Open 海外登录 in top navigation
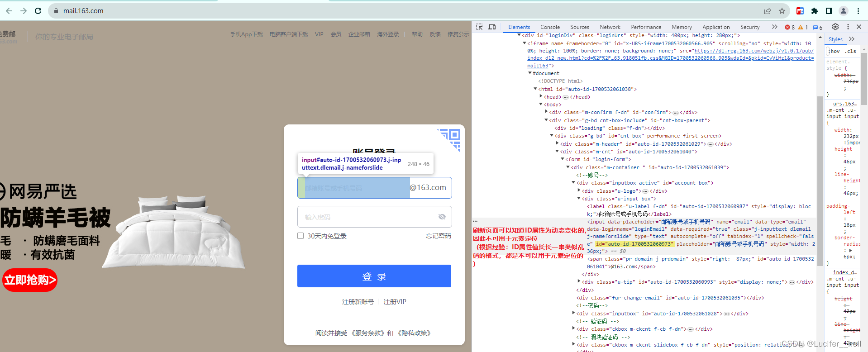Image resolution: width=868 pixels, height=352 pixels. point(388,34)
